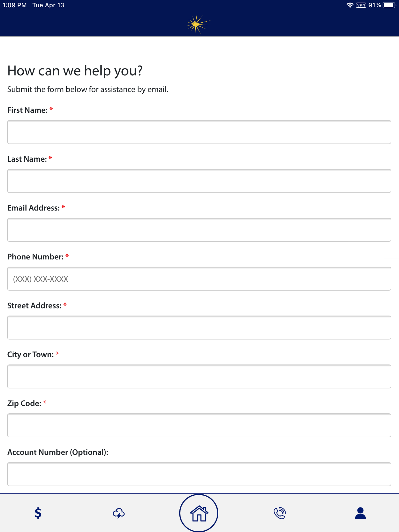Click into the Email Address field

199,230
